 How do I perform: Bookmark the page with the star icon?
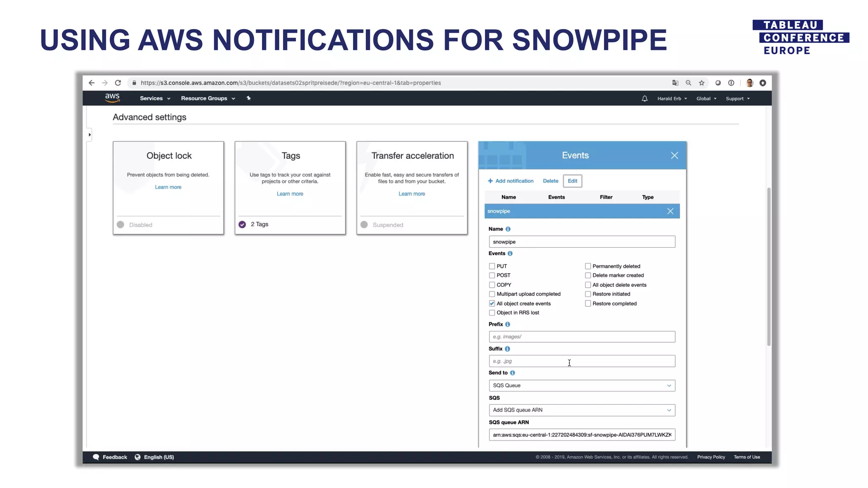(x=701, y=83)
